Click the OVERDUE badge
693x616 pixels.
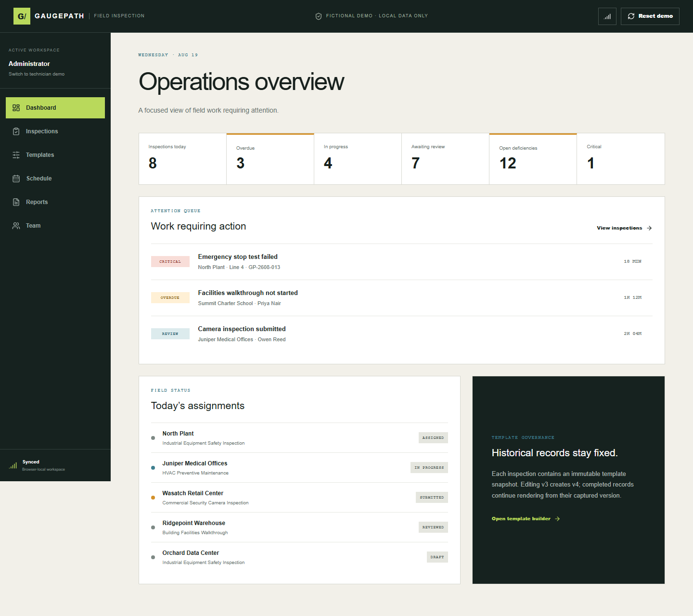click(x=170, y=298)
